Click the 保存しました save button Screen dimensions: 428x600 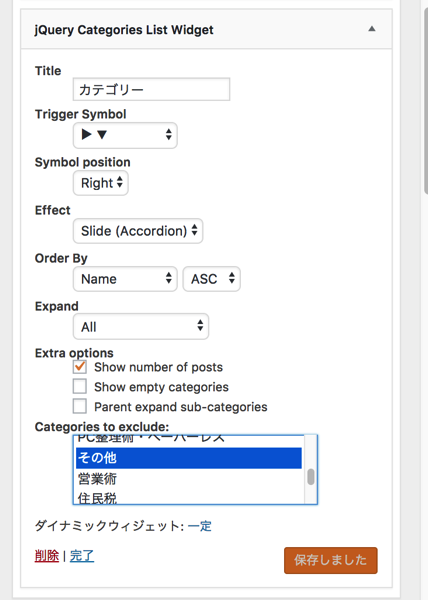[330, 560]
